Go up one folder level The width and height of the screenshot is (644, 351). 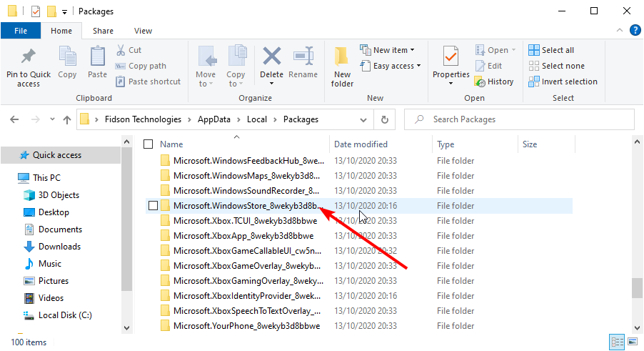(67, 119)
